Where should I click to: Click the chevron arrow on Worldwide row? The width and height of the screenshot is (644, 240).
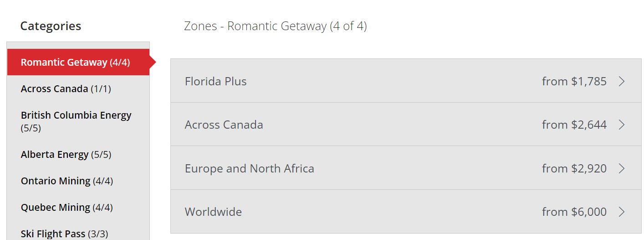pyautogui.click(x=622, y=212)
